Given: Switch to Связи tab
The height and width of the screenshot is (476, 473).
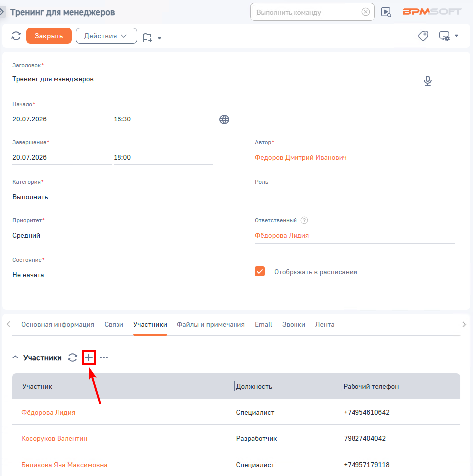Looking at the screenshot, I should pyautogui.click(x=114, y=324).
